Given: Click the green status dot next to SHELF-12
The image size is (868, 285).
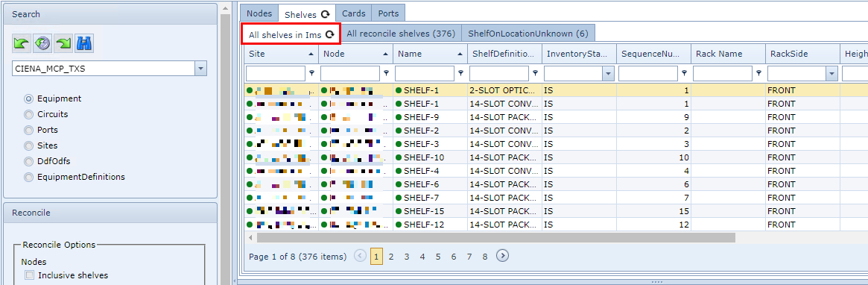Looking at the screenshot, I should pos(399,225).
